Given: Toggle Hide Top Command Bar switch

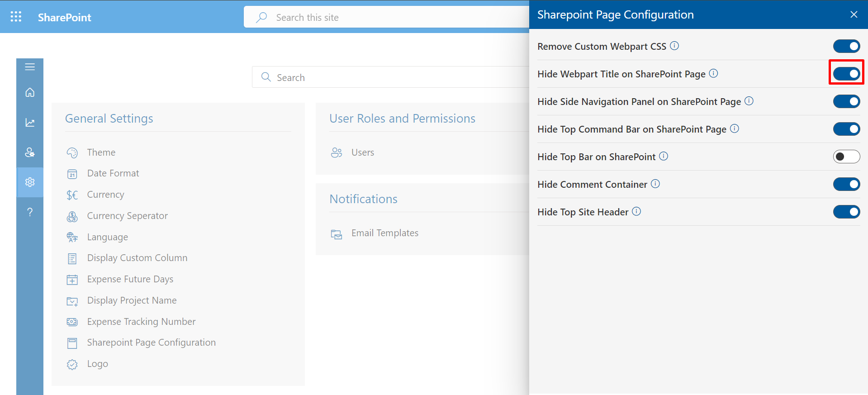Looking at the screenshot, I should tap(846, 129).
